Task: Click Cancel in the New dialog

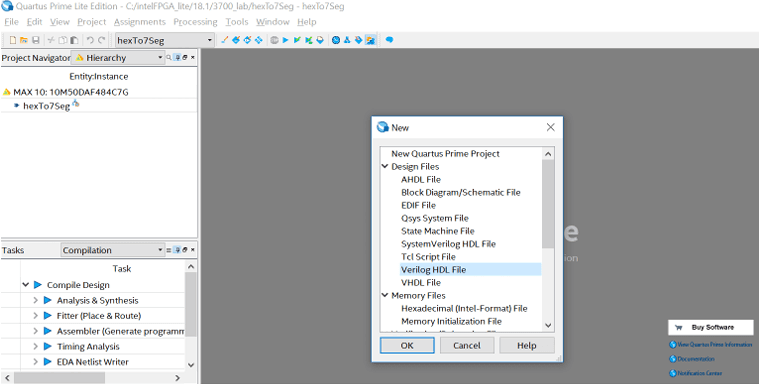Action: pyautogui.click(x=467, y=345)
